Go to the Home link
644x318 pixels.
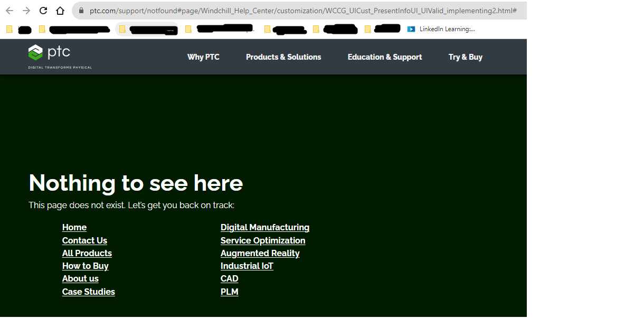[74, 227]
